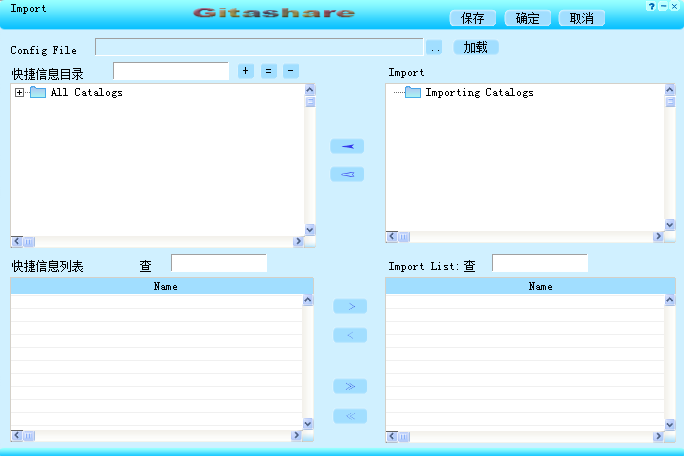The width and height of the screenshot is (684, 456).
Task: Open help with the question mark icon
Action: pyautogui.click(x=651, y=6)
